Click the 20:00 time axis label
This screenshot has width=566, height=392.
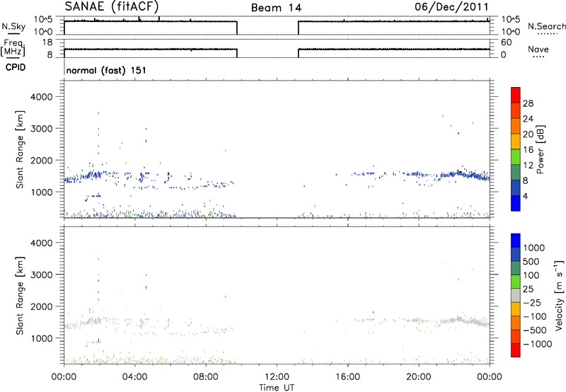pos(418,377)
